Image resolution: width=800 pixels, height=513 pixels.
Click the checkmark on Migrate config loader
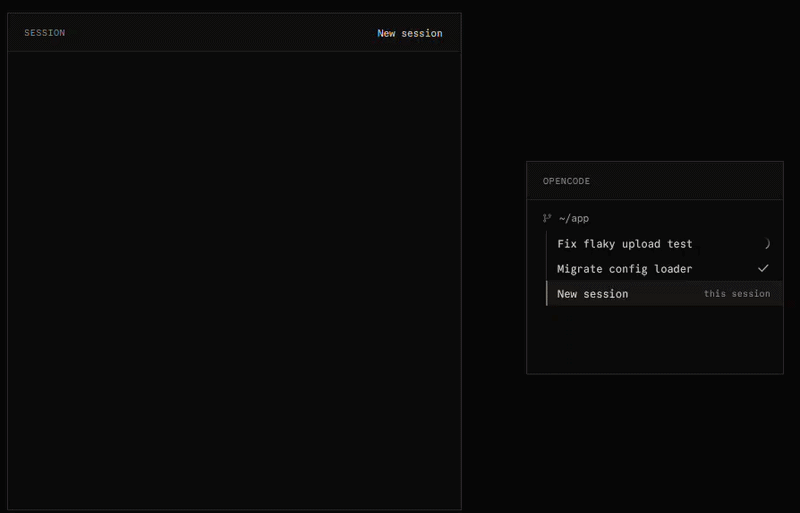763,268
